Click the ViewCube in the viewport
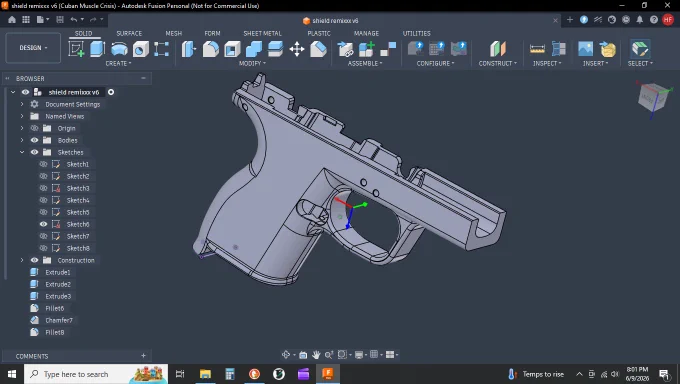Screen dimensions: 680x384 tap(654, 98)
